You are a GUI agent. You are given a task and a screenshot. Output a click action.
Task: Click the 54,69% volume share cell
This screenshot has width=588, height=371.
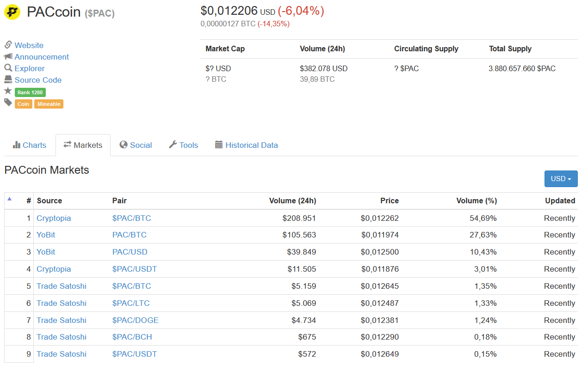(x=483, y=218)
